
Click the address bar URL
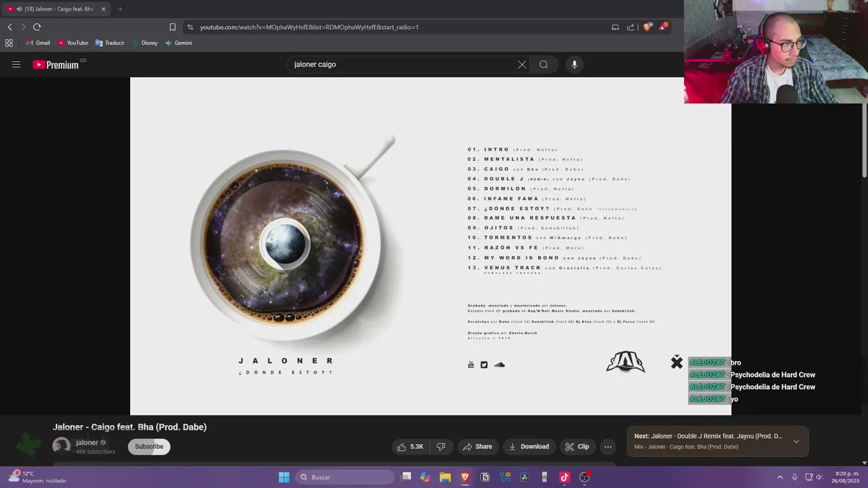pos(309,27)
